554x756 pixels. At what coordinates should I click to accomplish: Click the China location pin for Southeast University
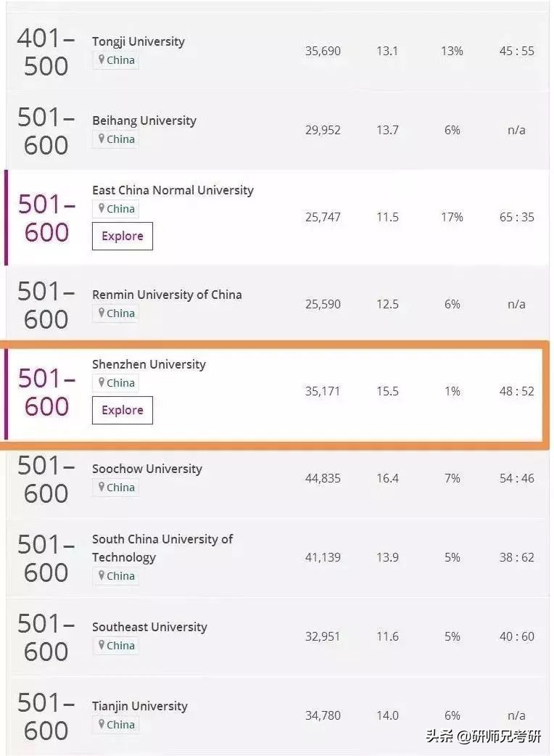(115, 645)
